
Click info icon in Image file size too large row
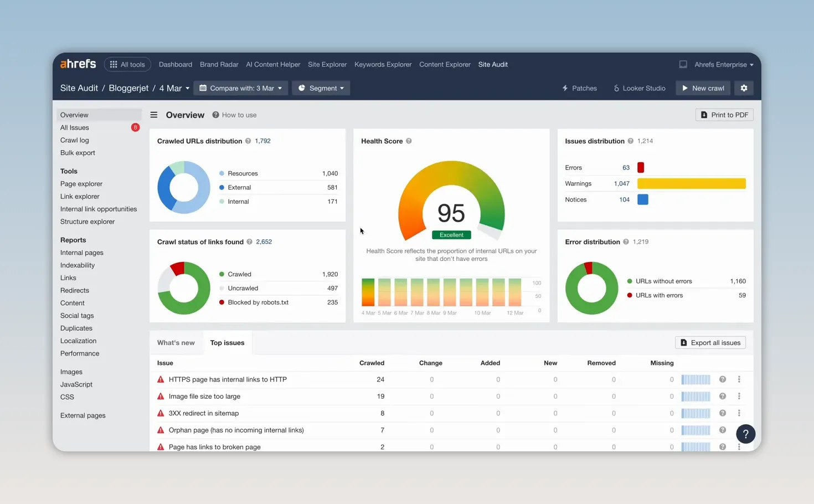click(x=723, y=396)
